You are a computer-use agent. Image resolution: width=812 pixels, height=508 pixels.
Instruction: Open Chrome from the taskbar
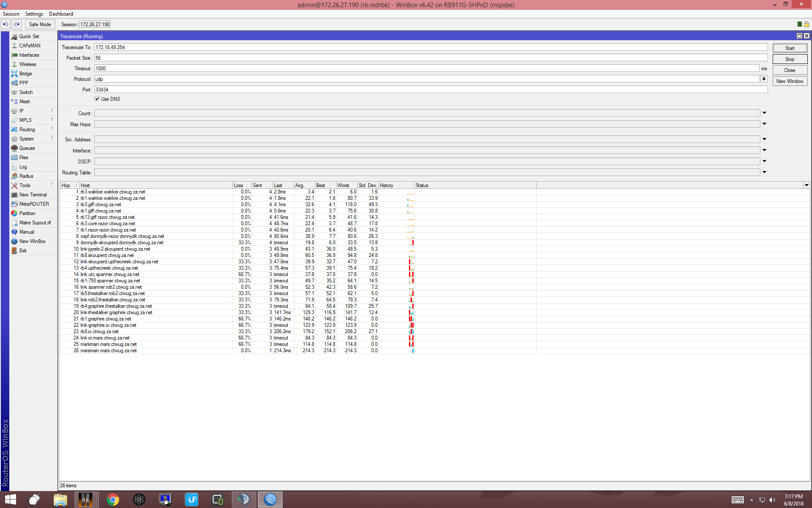(x=112, y=500)
